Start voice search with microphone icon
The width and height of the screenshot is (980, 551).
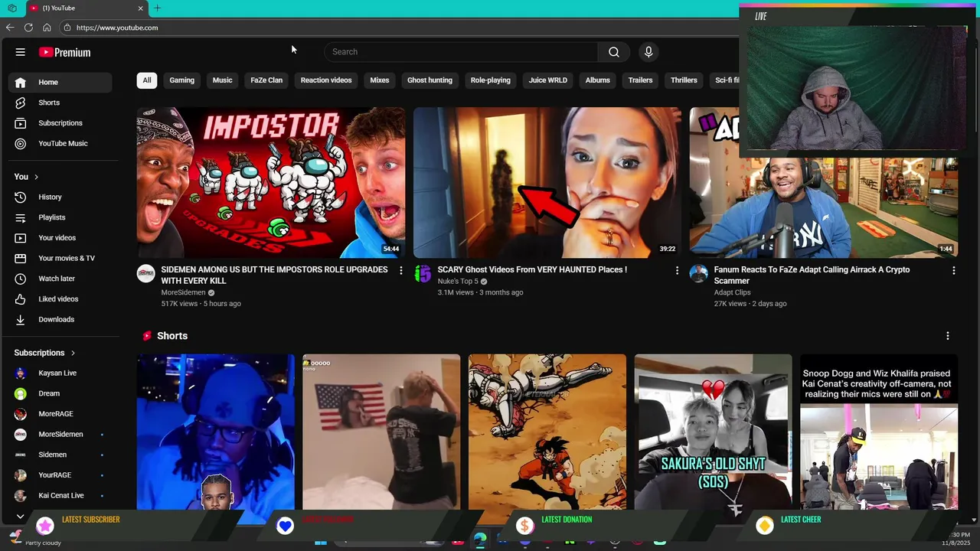648,52
